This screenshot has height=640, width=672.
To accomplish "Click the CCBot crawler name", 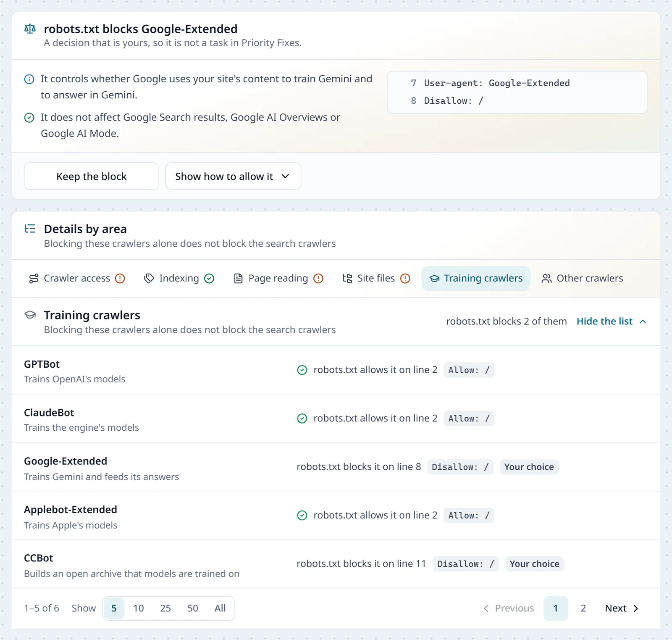I will point(39,558).
